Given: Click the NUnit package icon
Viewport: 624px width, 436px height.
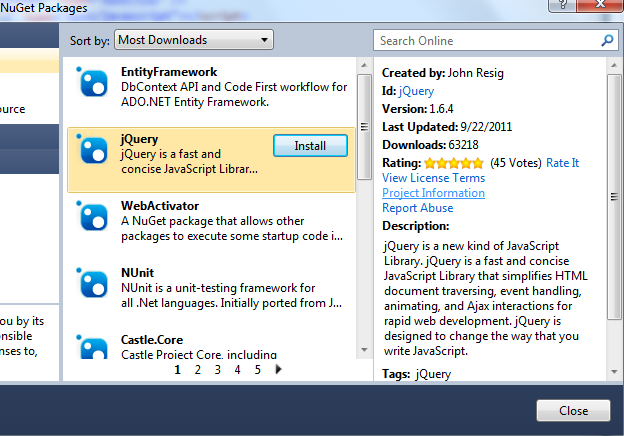Looking at the screenshot, I should coord(92,283).
